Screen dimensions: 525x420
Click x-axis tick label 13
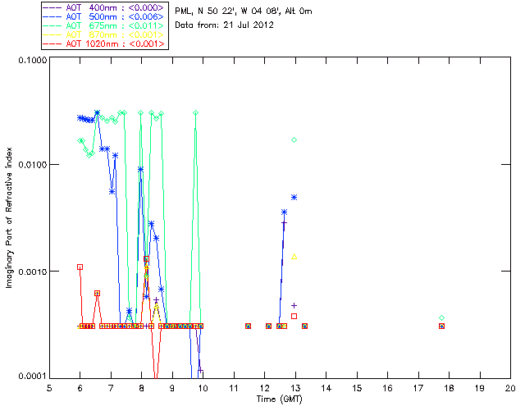[295, 388]
